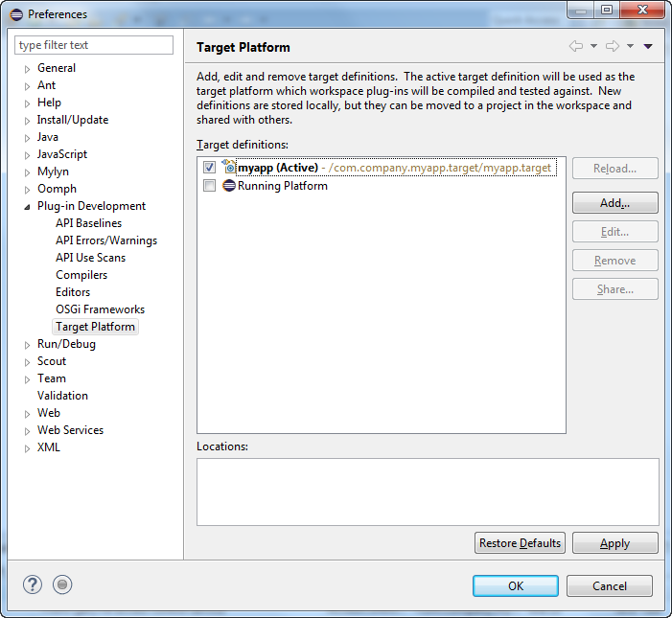Expand the XML node
The width and height of the screenshot is (672, 618).
pos(27,448)
